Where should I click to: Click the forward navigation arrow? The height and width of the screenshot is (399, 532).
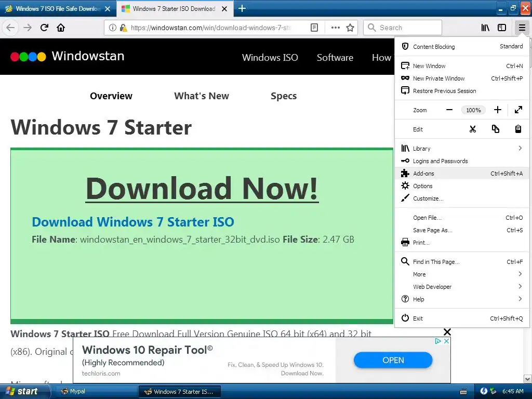click(28, 28)
